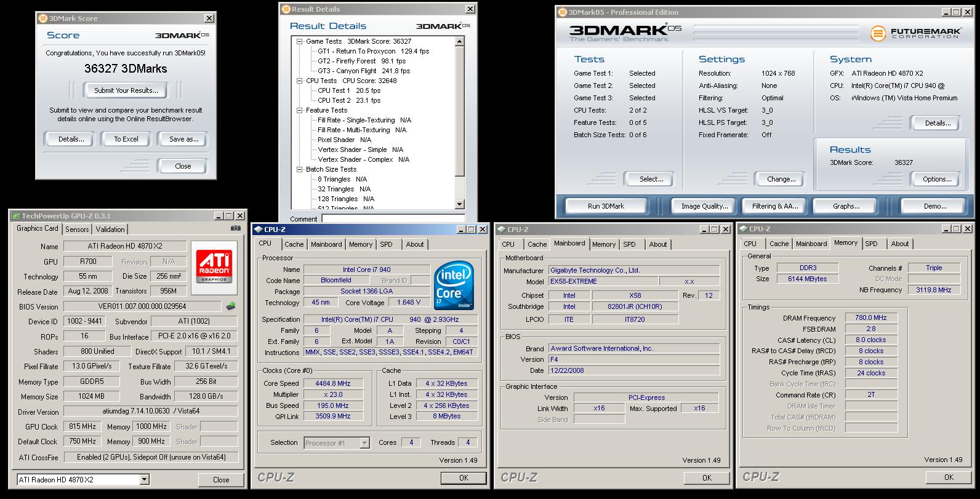Open the Cache tab in the CPU-Z processor window
The image size is (980, 499).
coord(294,244)
